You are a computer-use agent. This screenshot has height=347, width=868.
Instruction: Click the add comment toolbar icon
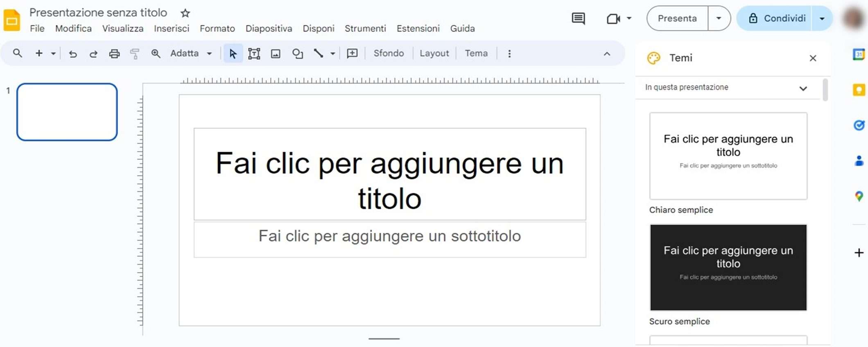(x=352, y=54)
